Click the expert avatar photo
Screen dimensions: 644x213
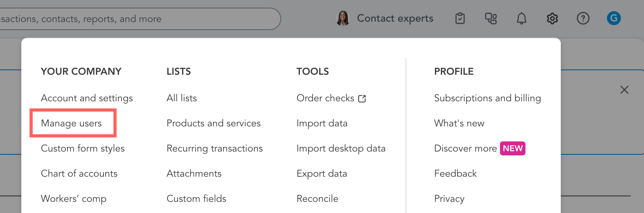343,18
